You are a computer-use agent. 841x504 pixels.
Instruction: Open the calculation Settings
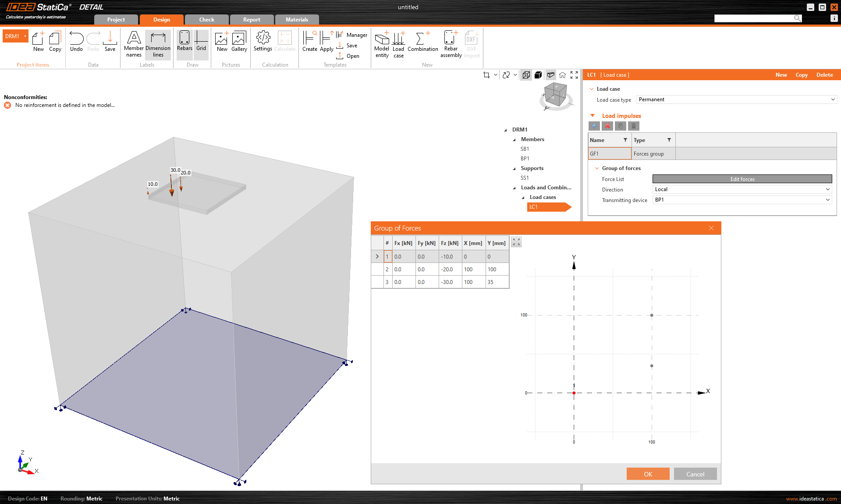click(263, 43)
